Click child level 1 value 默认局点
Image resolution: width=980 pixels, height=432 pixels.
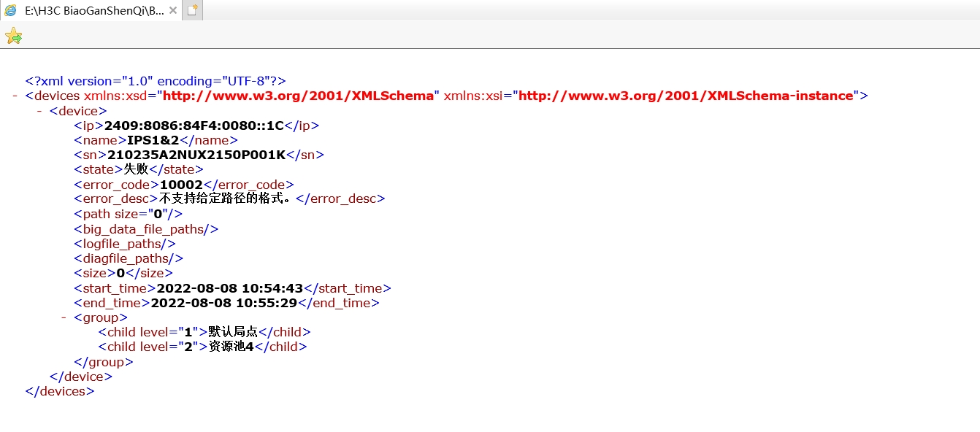(x=233, y=332)
